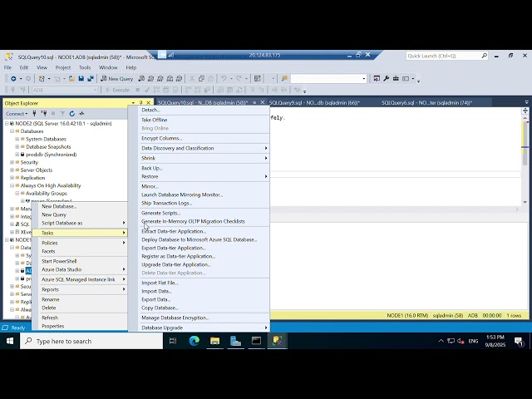
Task: Click the Disconnect plug icon with red X
Action: [x=43, y=113]
